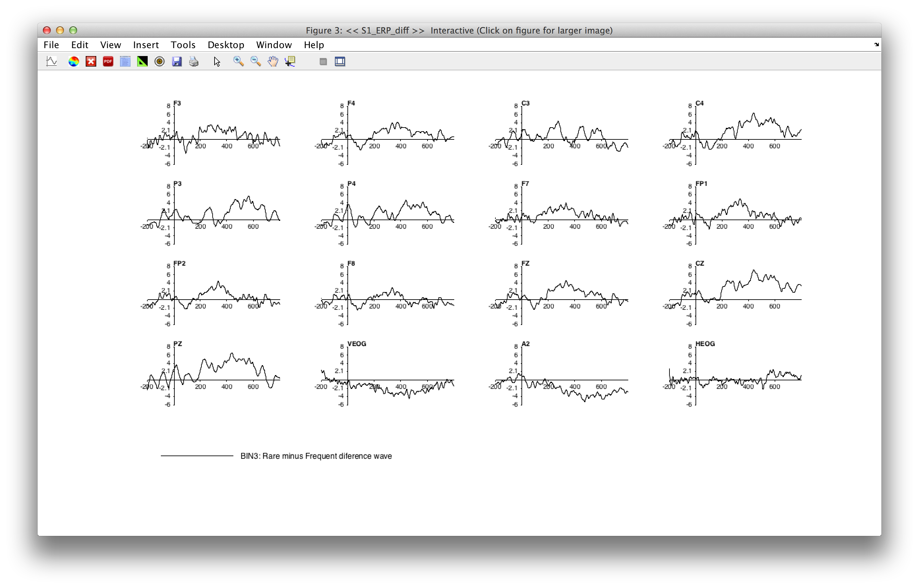Minimize the figure with the yellow button
The height and width of the screenshot is (588, 919).
click(60, 30)
